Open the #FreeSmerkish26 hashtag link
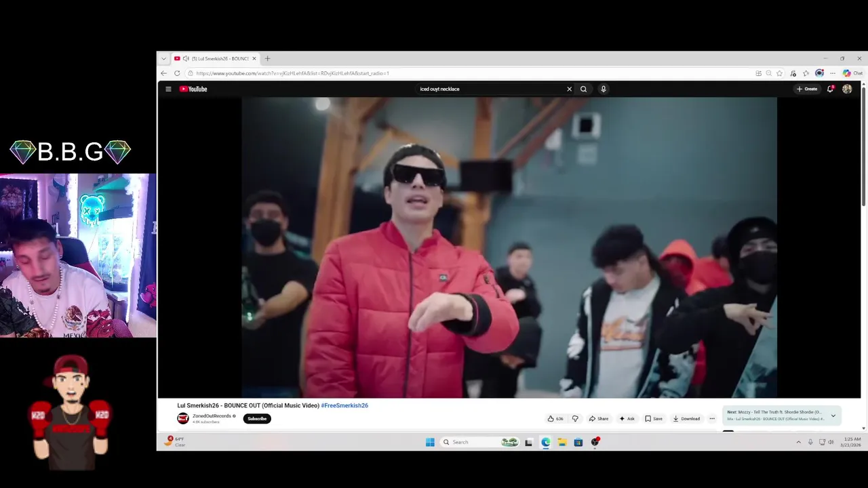This screenshot has width=868, height=488. (x=344, y=405)
